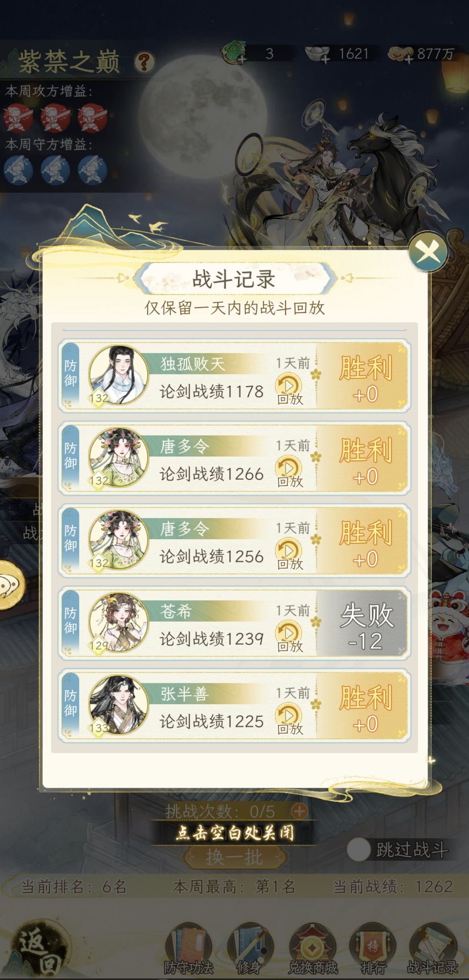Replay the lost battle against 苍希
The image size is (469, 980).
[x=290, y=637]
